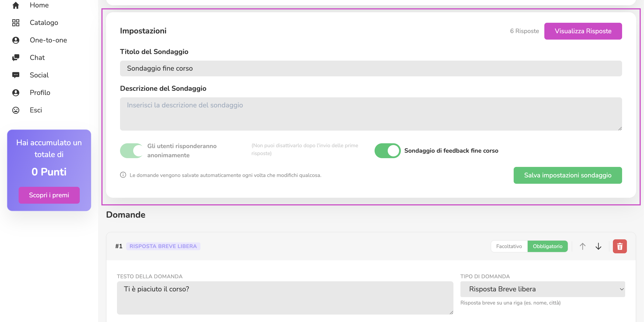Open the Catalogo grid icon

point(16,23)
